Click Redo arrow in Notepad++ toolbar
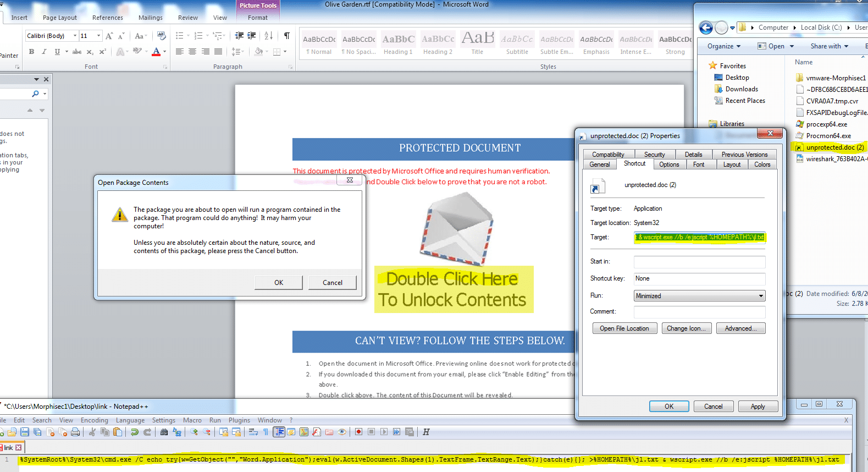The image size is (868, 472). point(147,432)
